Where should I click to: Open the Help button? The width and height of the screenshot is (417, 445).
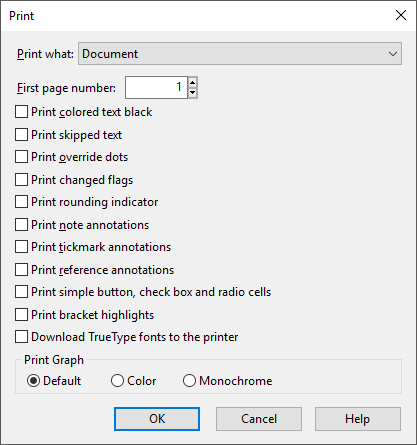coord(358,419)
